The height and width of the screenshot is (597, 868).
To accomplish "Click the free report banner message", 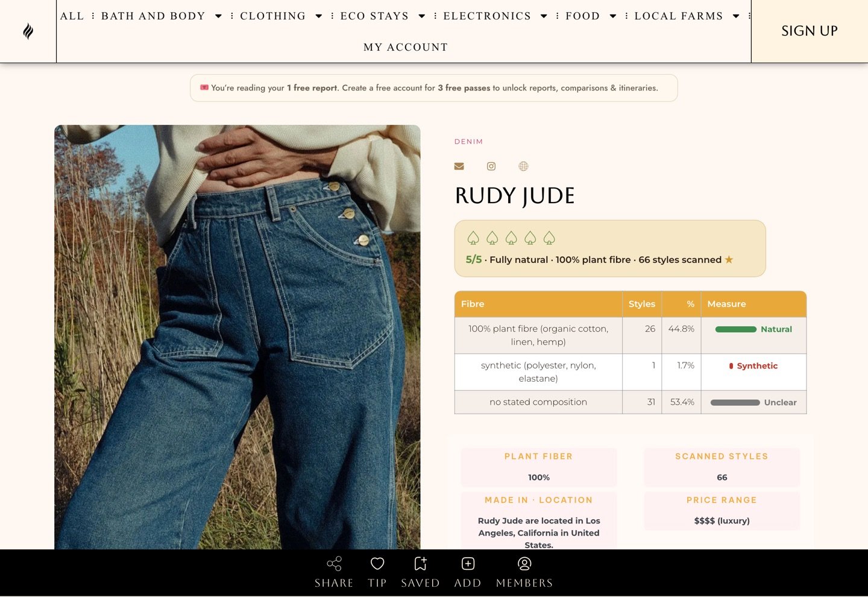I will click(x=434, y=88).
